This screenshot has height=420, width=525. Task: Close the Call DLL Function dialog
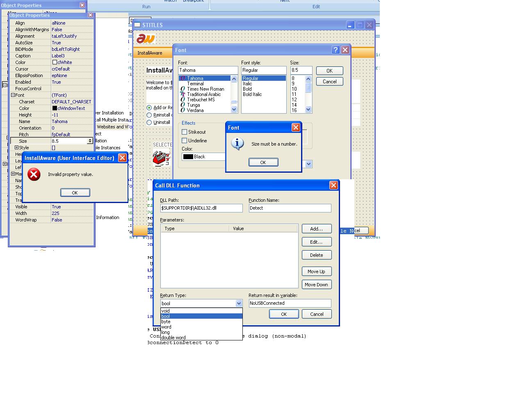pyautogui.click(x=333, y=185)
